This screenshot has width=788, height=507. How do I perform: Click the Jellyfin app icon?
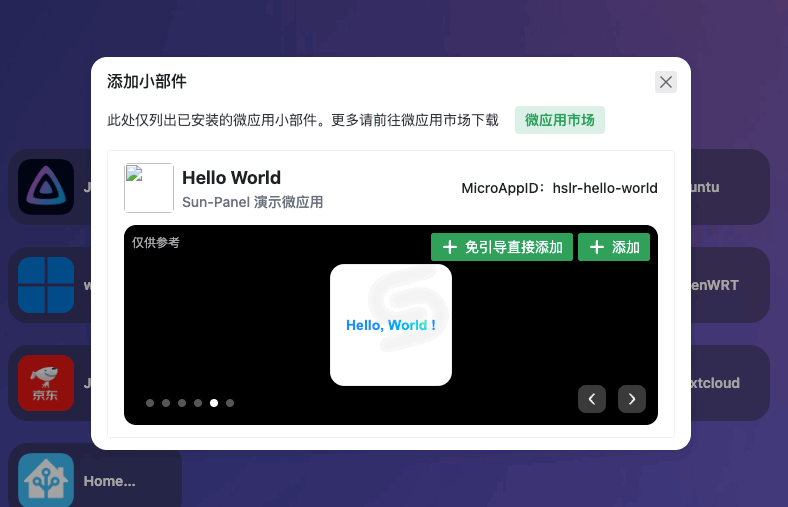pos(46,187)
